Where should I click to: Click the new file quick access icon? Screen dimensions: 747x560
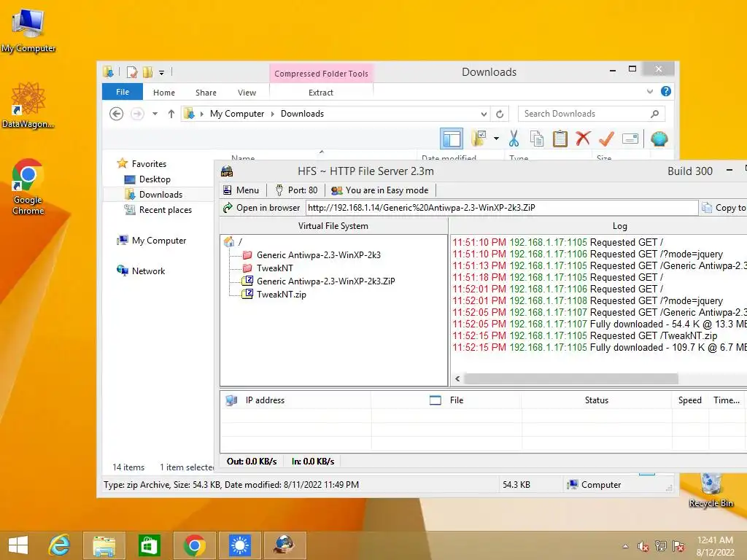pos(131,72)
